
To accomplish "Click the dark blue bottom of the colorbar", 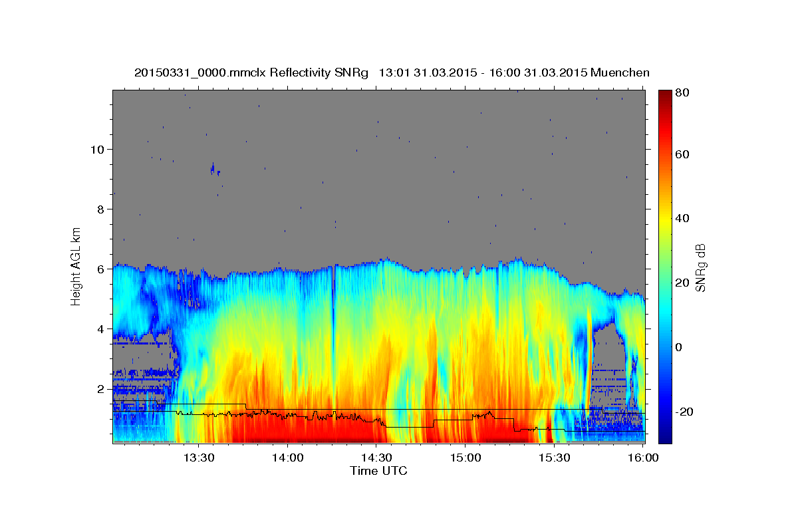I will [664, 436].
